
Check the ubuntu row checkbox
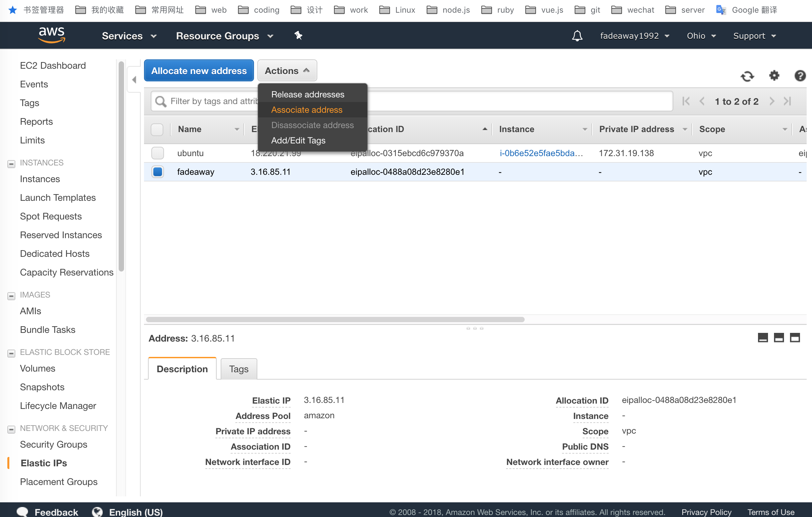157,153
